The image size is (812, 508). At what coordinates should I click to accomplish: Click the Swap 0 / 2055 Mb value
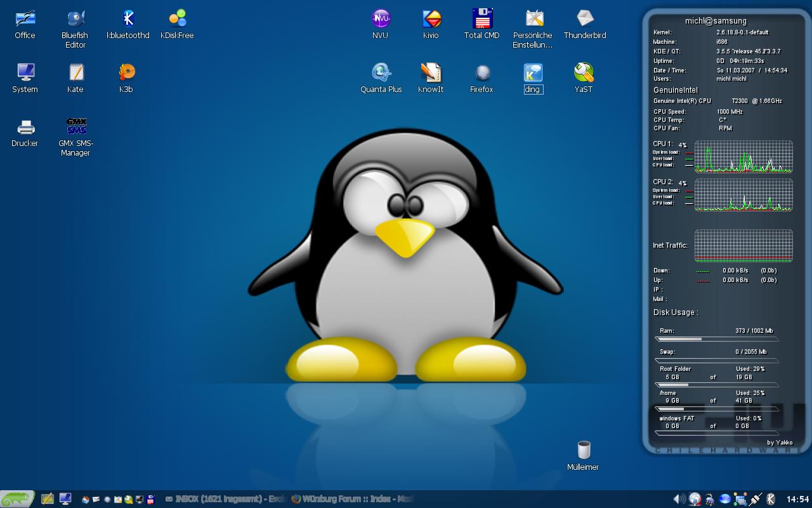(x=751, y=352)
